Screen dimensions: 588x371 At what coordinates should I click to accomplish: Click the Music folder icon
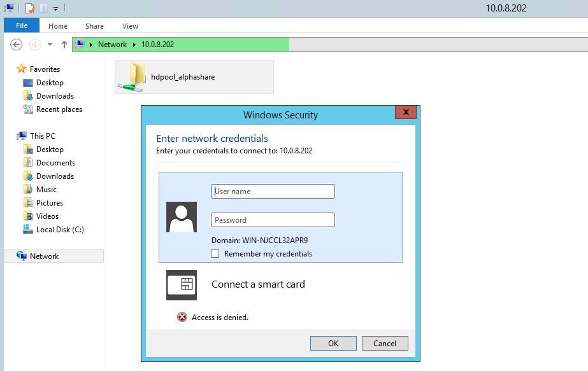(28, 189)
